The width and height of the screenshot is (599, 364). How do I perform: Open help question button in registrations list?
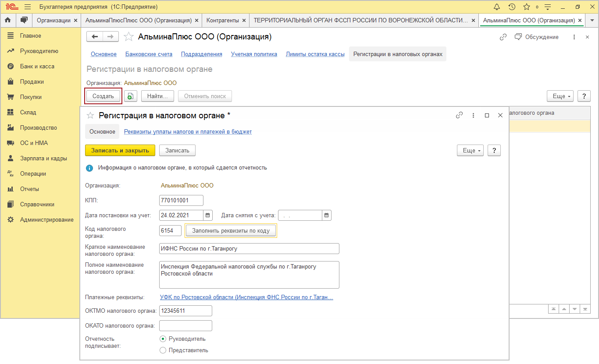[584, 96]
